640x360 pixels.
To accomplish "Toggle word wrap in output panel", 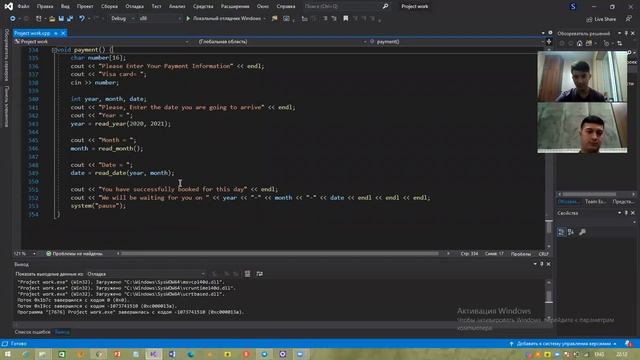I will click(x=260, y=274).
